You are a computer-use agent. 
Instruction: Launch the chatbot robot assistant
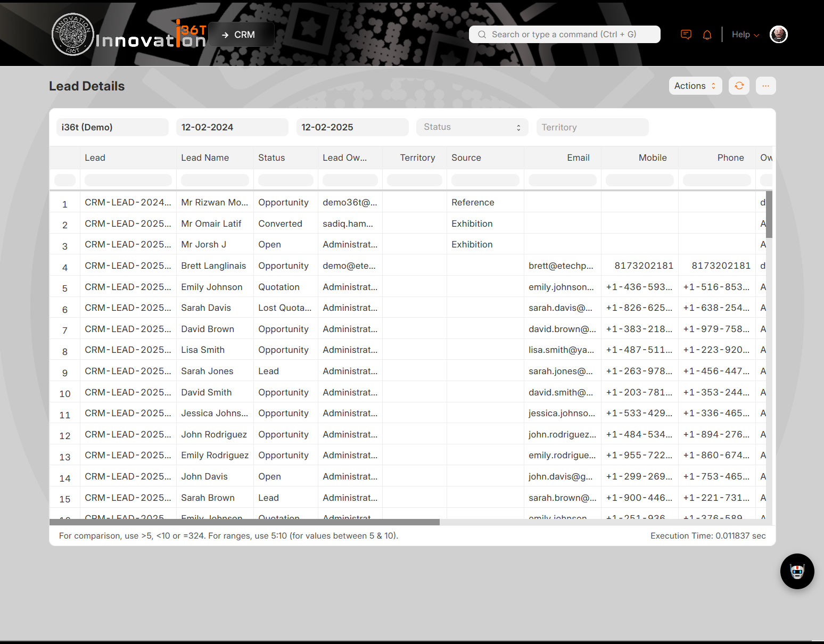tap(797, 571)
